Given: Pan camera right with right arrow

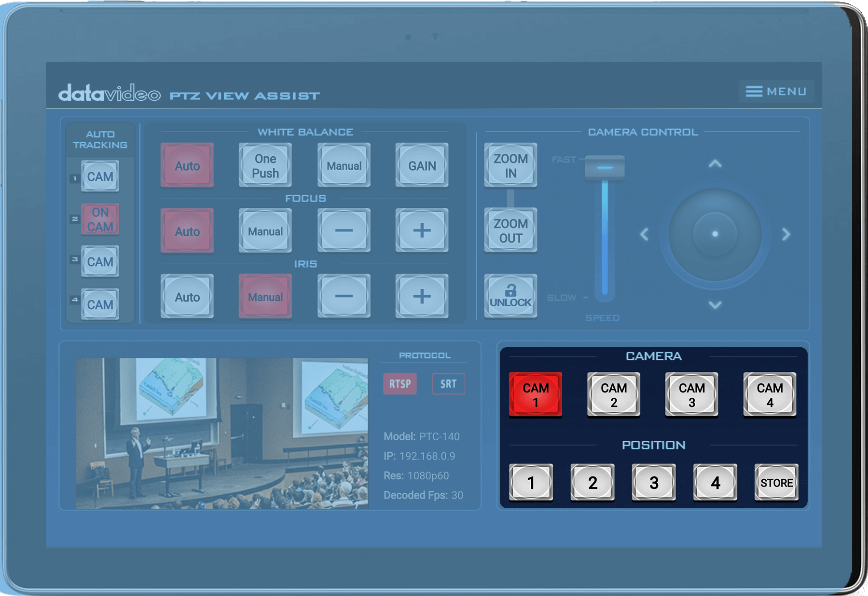Looking at the screenshot, I should click(786, 234).
